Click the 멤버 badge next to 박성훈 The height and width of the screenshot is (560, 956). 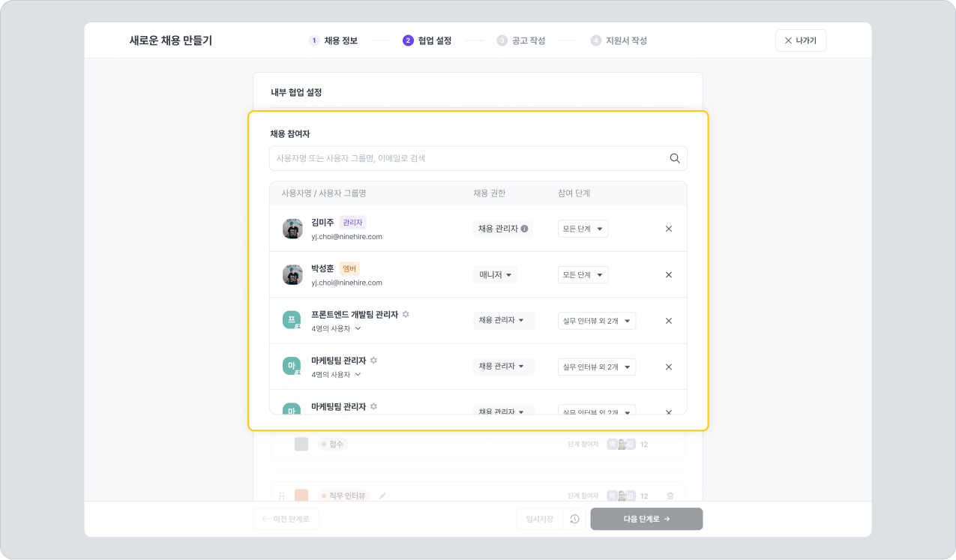pyautogui.click(x=349, y=268)
